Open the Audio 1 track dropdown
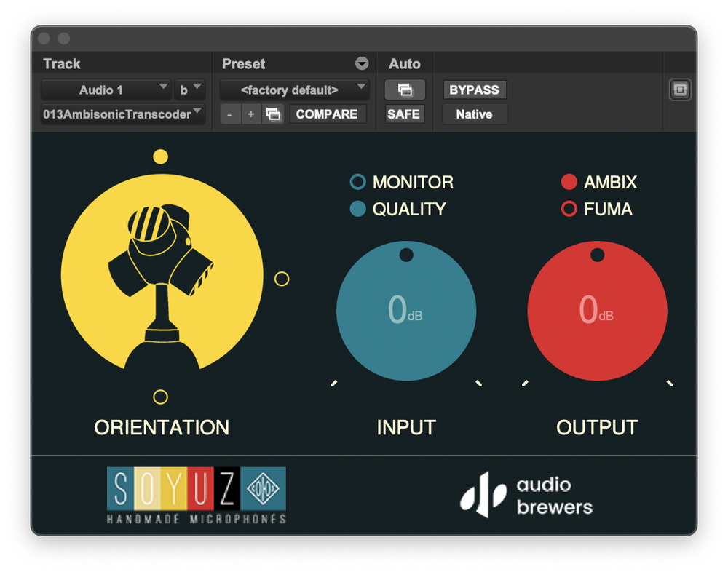The height and width of the screenshot is (572, 728). point(106,90)
